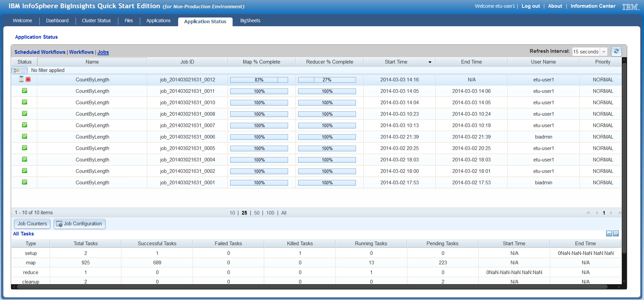Sort by the Name column header
The image size is (644, 300).
[92, 62]
